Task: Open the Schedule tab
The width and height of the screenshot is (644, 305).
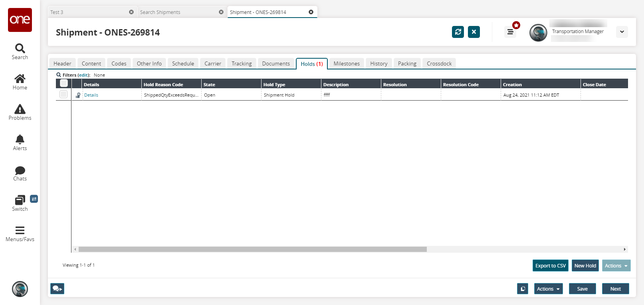Action: pyautogui.click(x=183, y=63)
